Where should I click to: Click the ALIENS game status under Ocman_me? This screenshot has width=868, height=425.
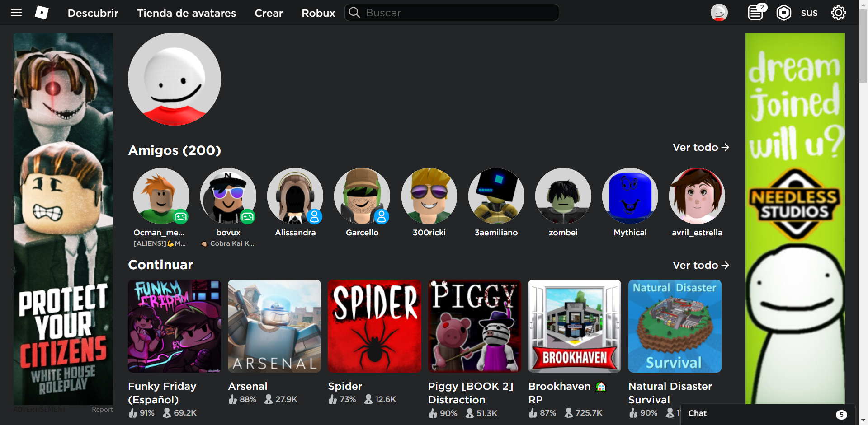[x=160, y=243]
